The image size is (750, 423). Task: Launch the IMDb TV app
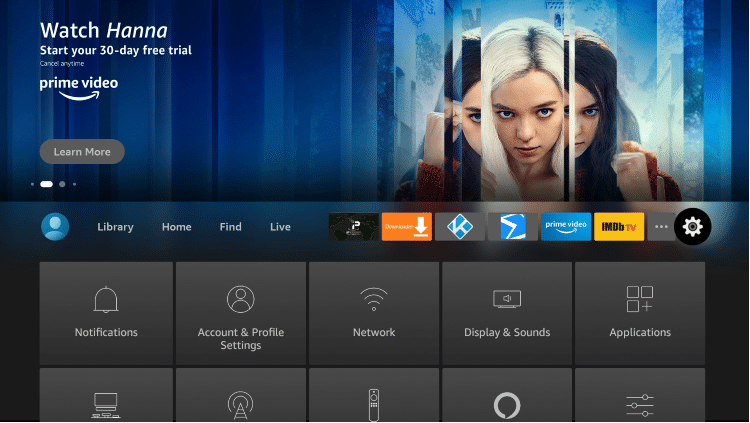point(619,226)
